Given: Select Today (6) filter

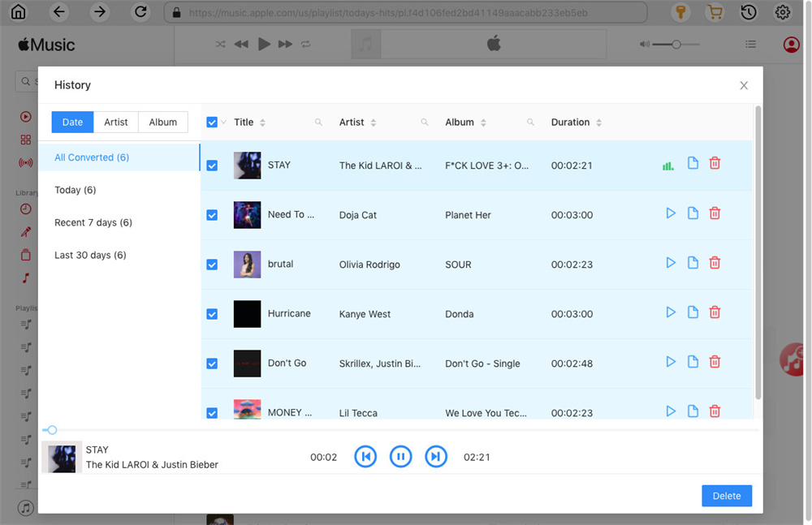Looking at the screenshot, I should coord(119,190).
